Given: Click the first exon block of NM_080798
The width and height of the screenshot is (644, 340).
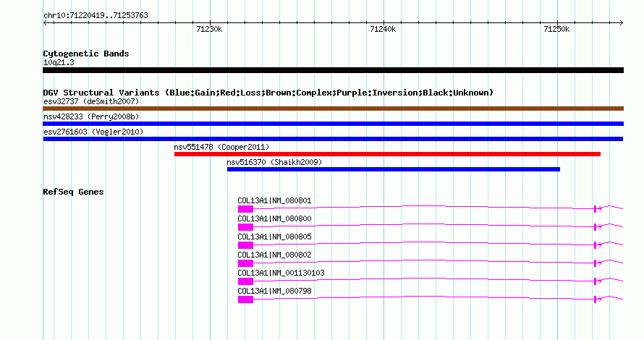Looking at the screenshot, I should [245, 299].
